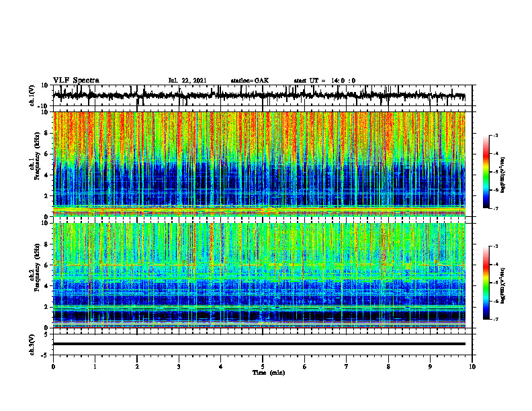Click the ch.2 spectrogram color scale bar
The image size is (532, 411).
(486, 283)
